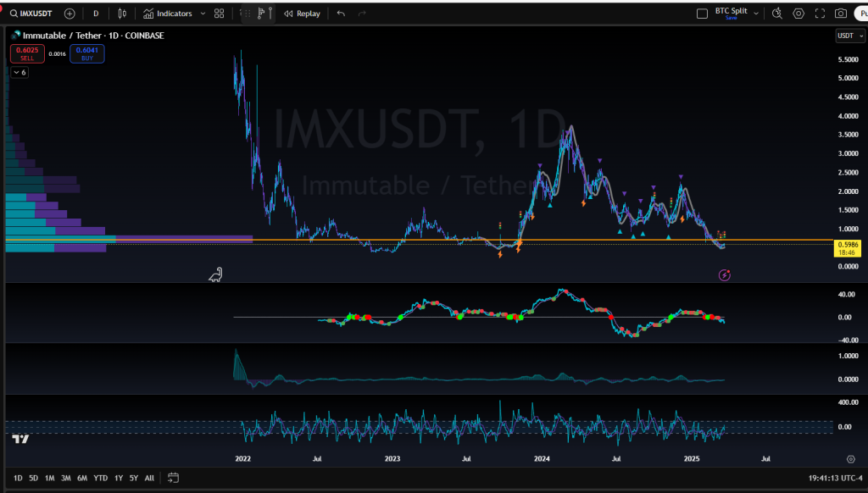Click the dinosaur icon on the chart
868x493 pixels.
[x=215, y=274]
